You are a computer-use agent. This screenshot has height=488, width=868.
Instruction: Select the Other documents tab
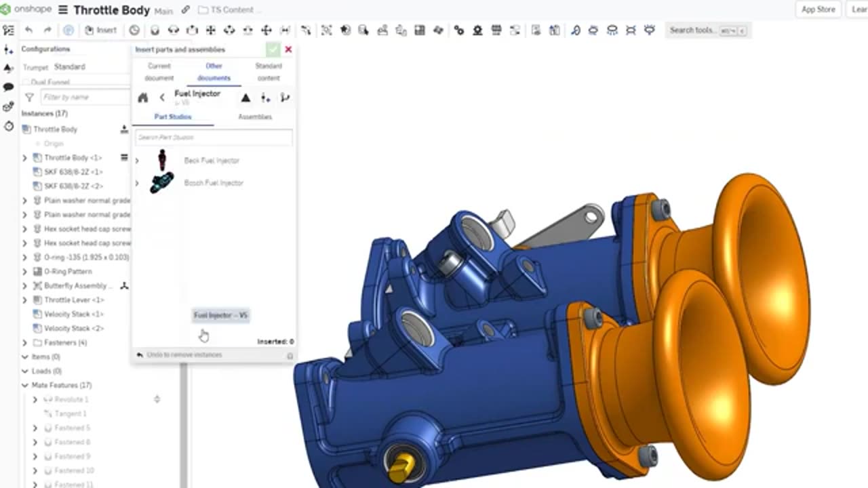[214, 72]
